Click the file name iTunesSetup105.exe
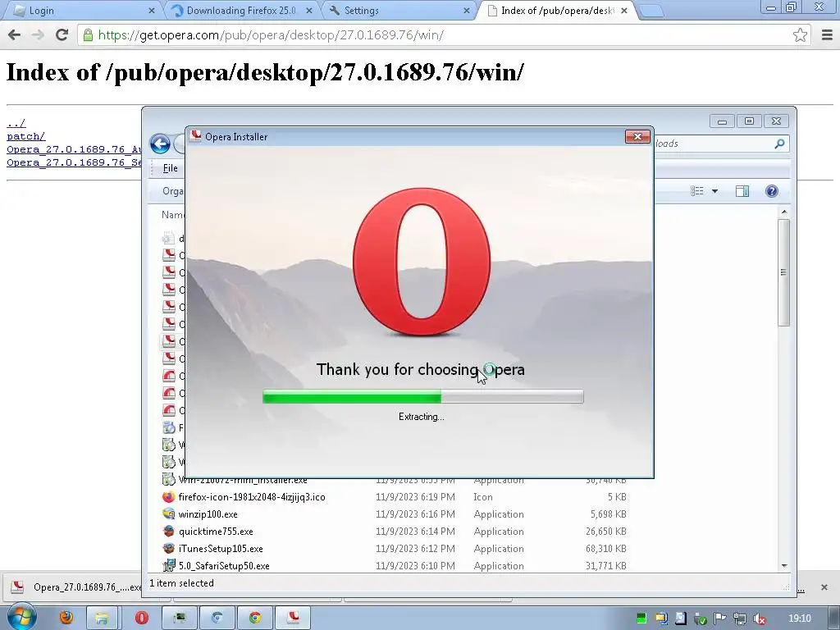Viewport: 840px width, 630px height. pyautogui.click(x=221, y=549)
